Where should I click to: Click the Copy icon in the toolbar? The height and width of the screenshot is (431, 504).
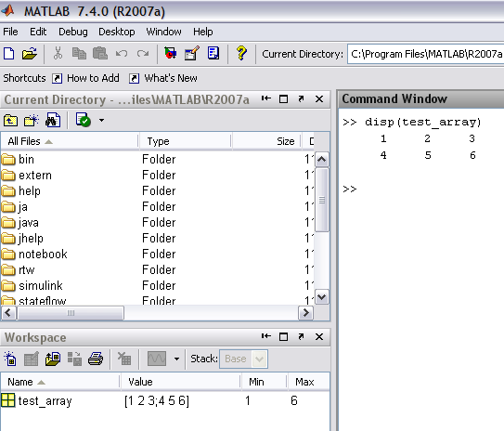[79, 53]
